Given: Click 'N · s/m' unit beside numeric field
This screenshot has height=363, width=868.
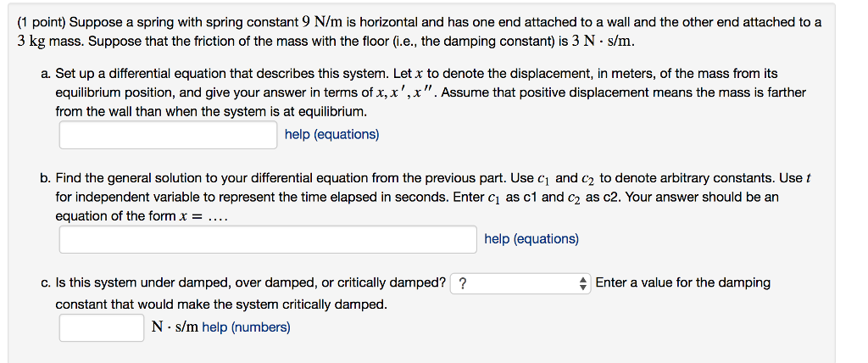Looking at the screenshot, I should pyautogui.click(x=175, y=327).
